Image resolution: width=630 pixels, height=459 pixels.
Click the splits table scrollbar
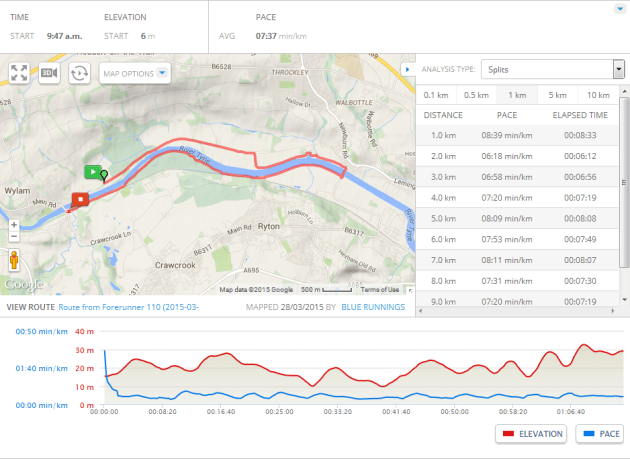click(623, 200)
